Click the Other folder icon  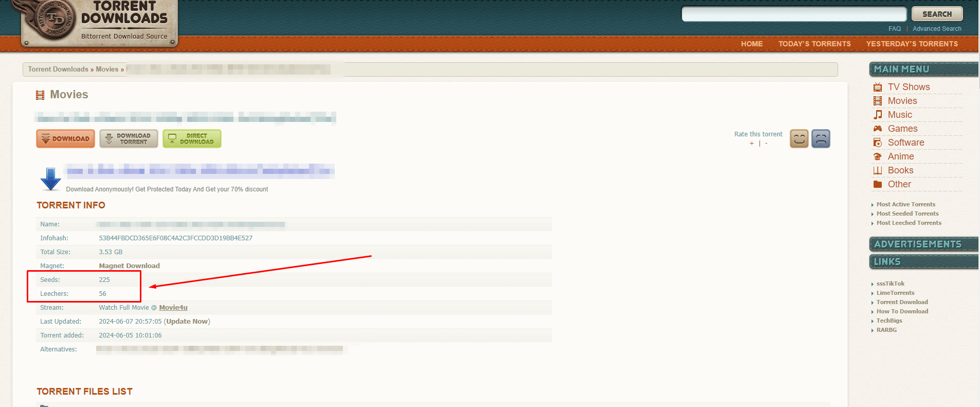pyautogui.click(x=878, y=184)
